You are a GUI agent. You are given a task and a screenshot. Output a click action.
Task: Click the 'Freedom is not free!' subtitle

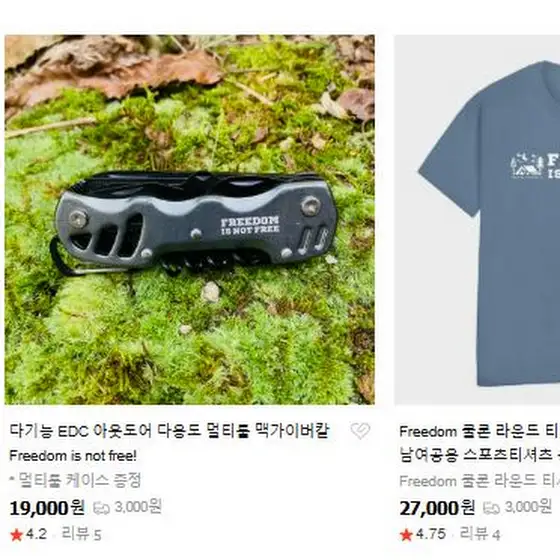pos(73,456)
